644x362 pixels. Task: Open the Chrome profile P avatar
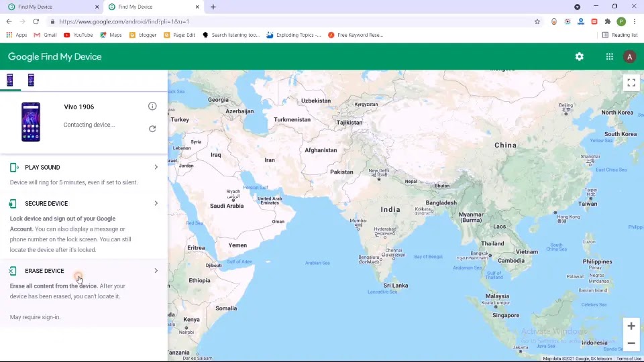coord(621,21)
